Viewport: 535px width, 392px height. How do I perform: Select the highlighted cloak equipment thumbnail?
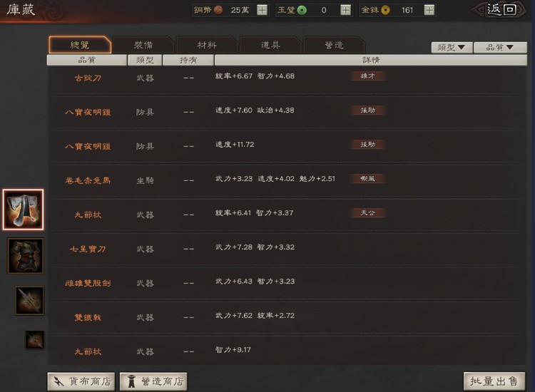click(x=24, y=210)
